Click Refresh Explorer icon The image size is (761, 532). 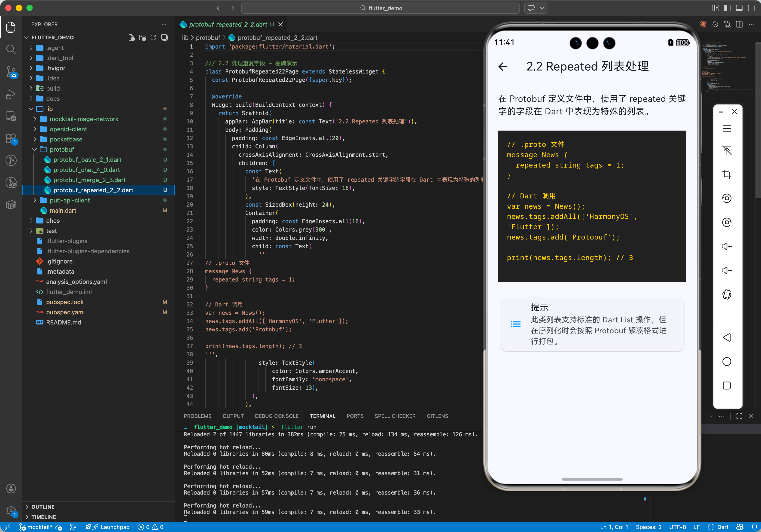point(153,37)
